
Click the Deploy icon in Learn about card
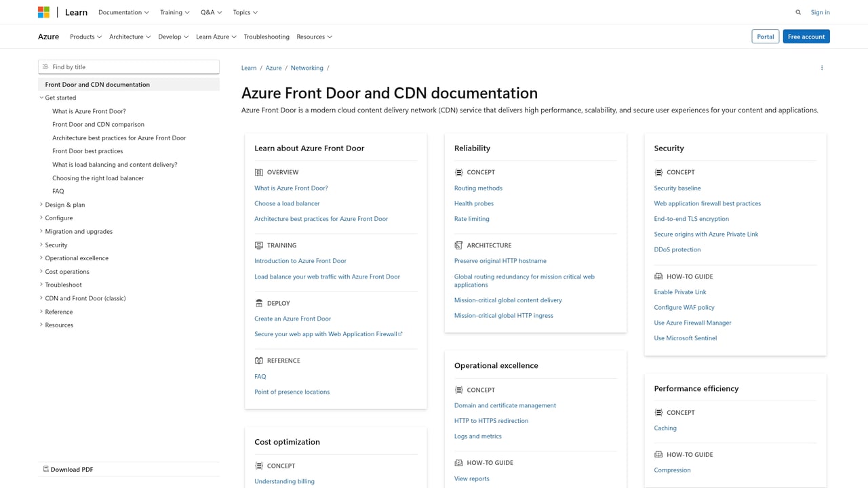tap(258, 303)
